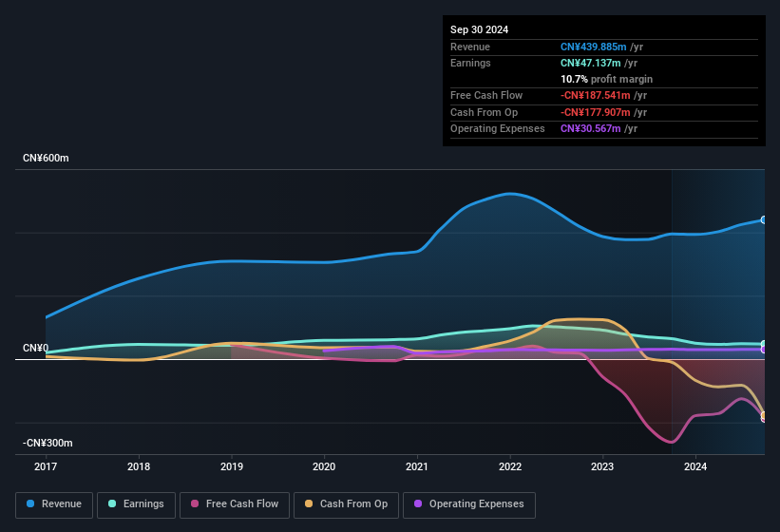Click the 2023 x-axis label
The image size is (780, 532).
[602, 466]
